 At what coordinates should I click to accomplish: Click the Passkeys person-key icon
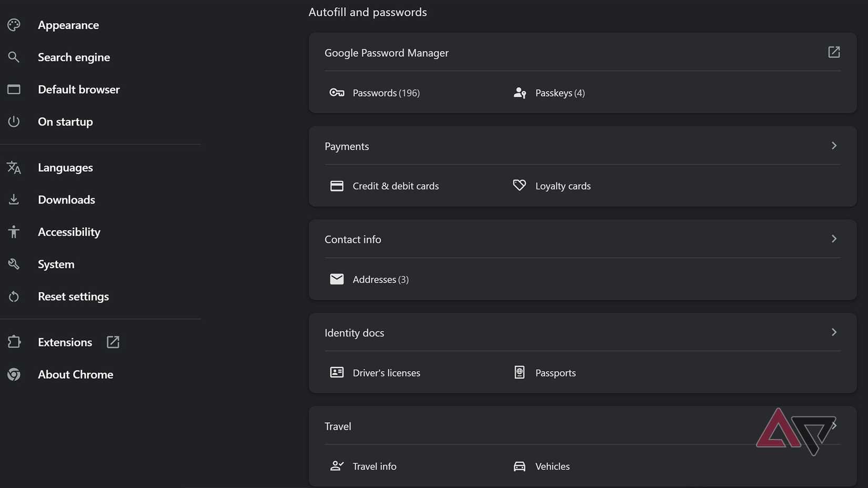coord(520,93)
